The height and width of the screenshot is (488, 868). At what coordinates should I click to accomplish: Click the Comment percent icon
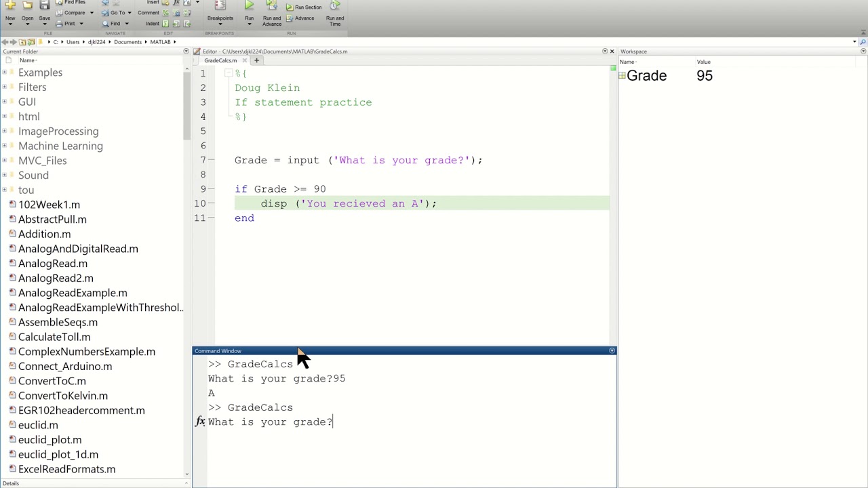pyautogui.click(x=165, y=13)
